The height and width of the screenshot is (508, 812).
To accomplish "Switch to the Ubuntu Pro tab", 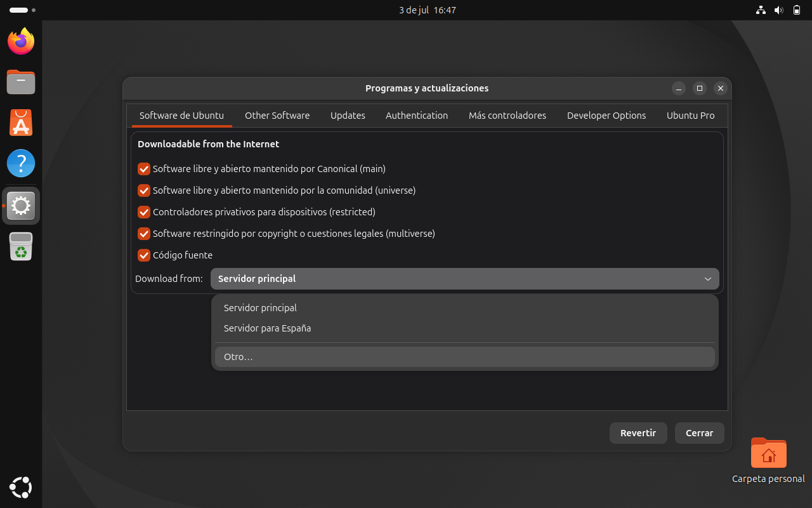I will click(690, 116).
